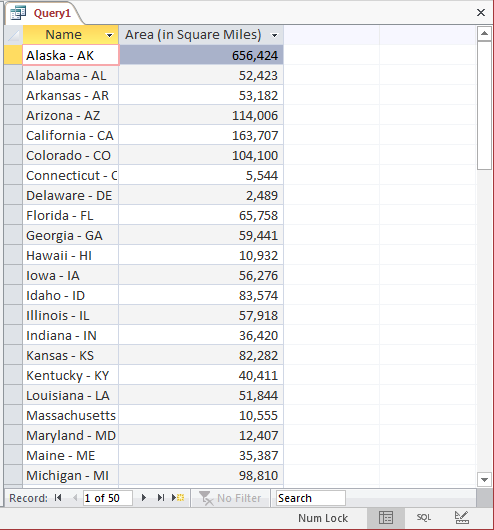Open Area column sort dropdown arrow
This screenshot has height=530, width=494.
pos(275,35)
